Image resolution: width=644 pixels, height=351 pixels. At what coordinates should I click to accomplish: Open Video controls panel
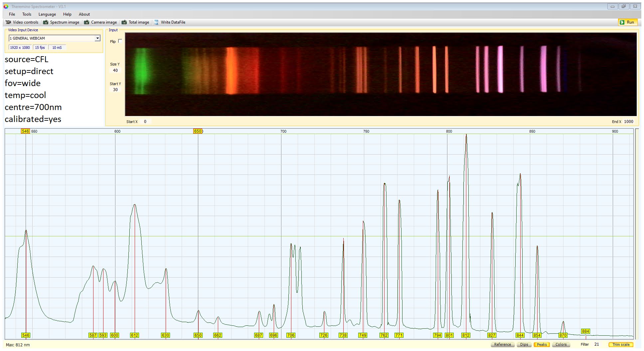click(22, 22)
